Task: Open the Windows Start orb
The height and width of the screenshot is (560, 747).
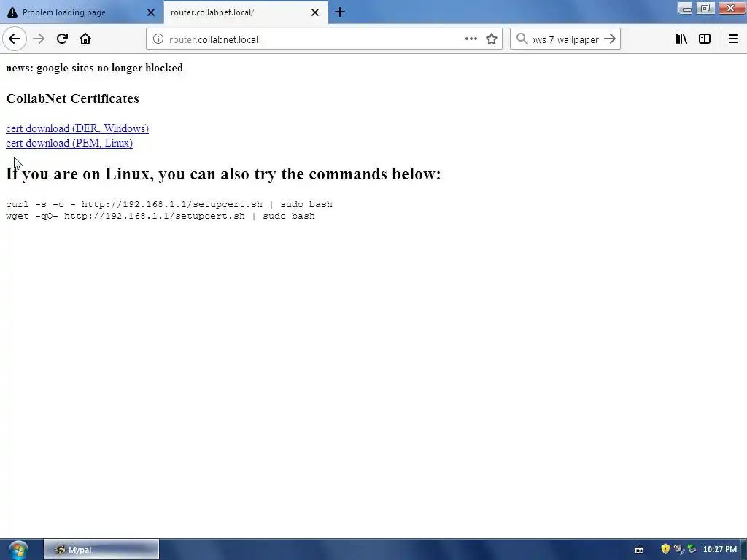Action: [x=18, y=550]
